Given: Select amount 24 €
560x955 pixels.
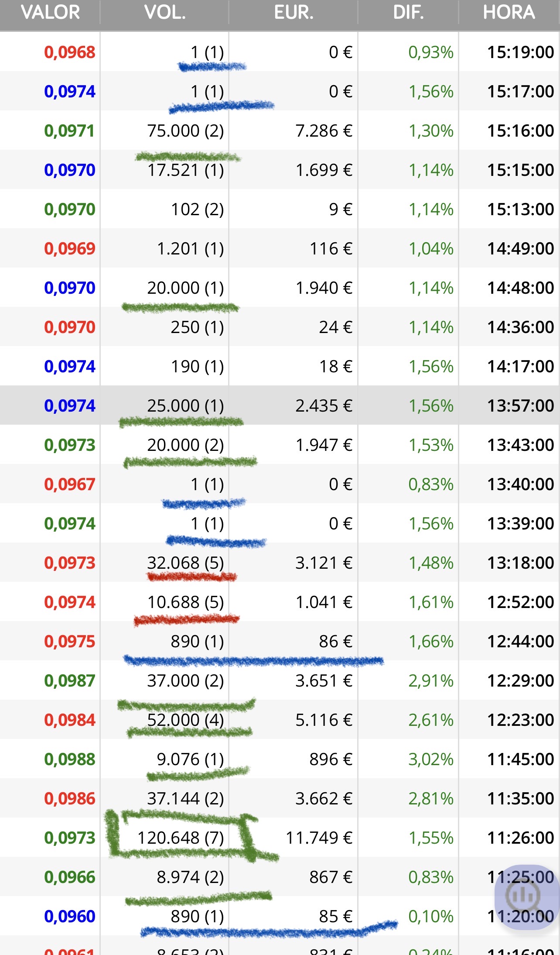Looking at the screenshot, I should (335, 327).
